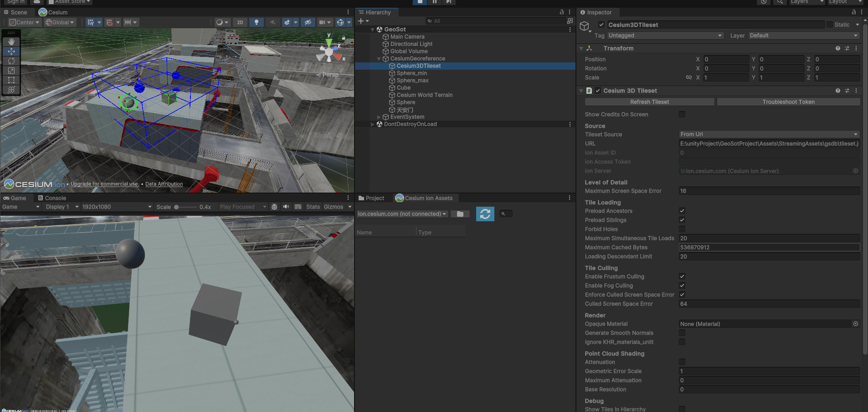The width and height of the screenshot is (868, 412).
Task: Toggle Stats in Game view
Action: coord(313,207)
